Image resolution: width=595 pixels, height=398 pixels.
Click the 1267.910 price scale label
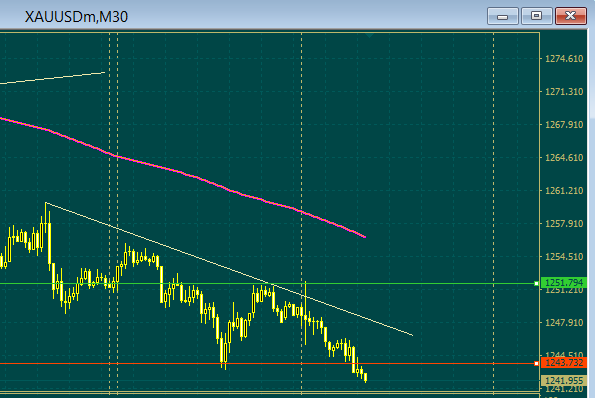point(564,125)
